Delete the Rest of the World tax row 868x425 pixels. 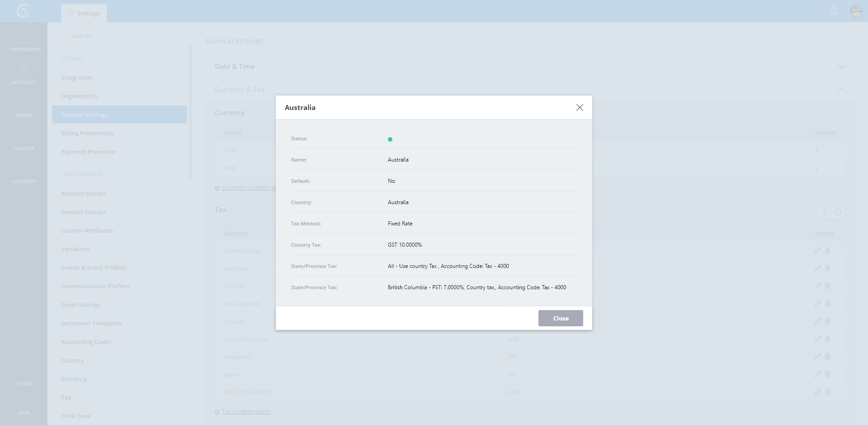click(828, 392)
